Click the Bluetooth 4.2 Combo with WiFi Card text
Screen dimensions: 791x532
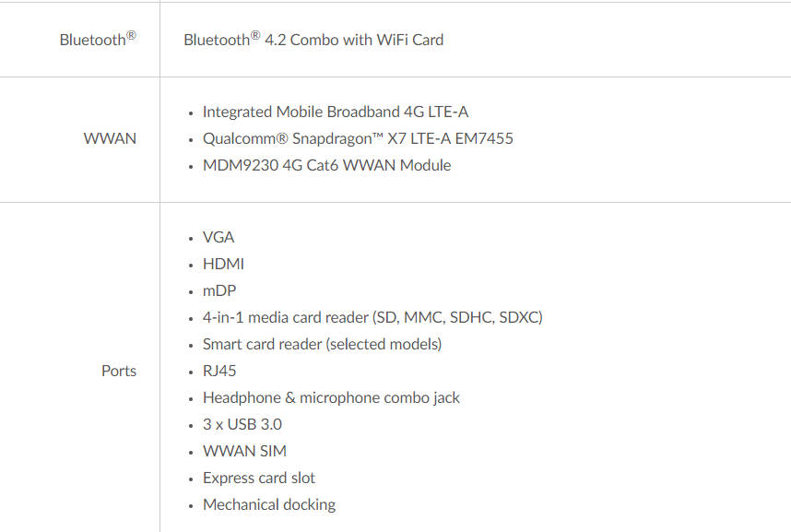(313, 40)
